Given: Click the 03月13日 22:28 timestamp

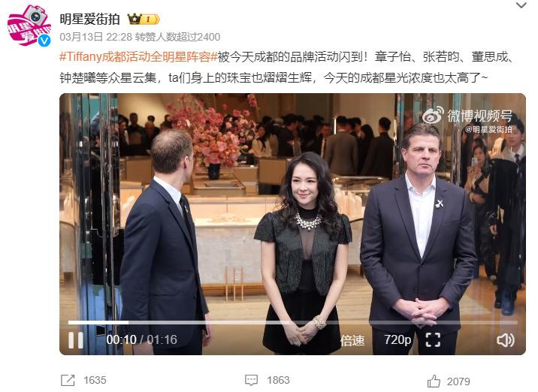Looking at the screenshot, I should (x=95, y=37).
